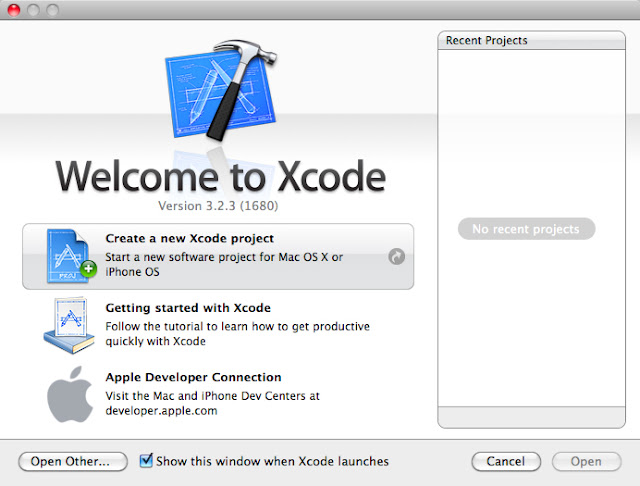Open 'Getting started with Xcode' tutorial

coord(188,308)
